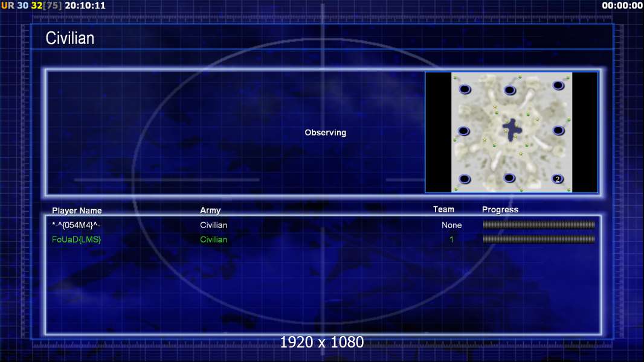Click the Progress column header

tap(500, 209)
